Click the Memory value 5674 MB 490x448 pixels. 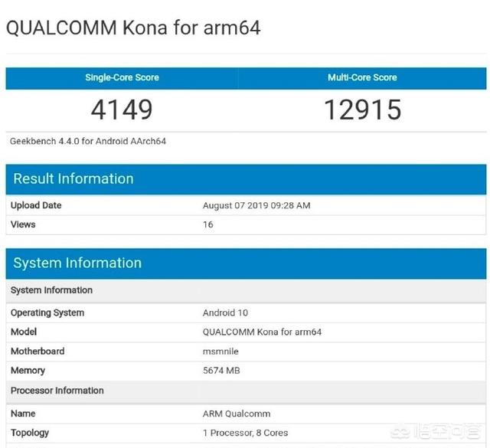point(223,370)
